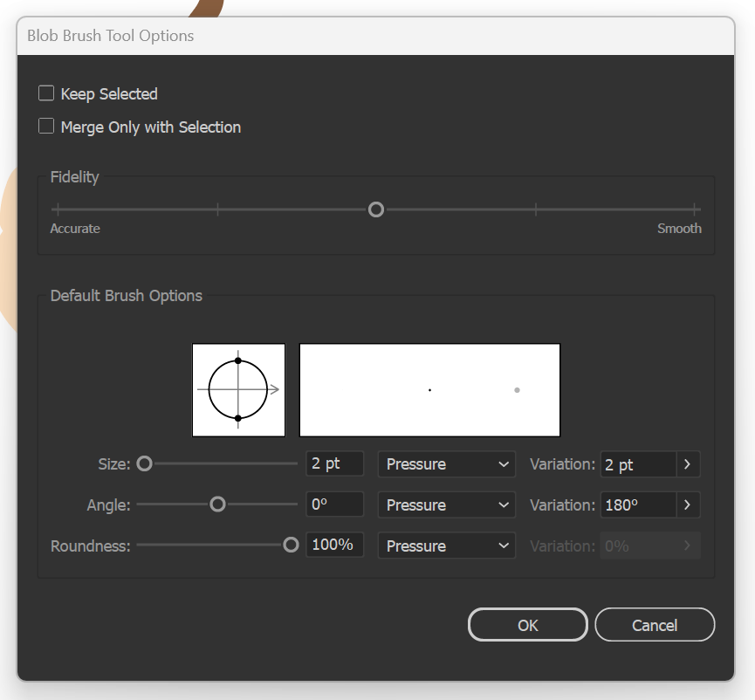Dismiss the dialog with Cancel
Viewport: 755px width, 700px height.
[655, 624]
